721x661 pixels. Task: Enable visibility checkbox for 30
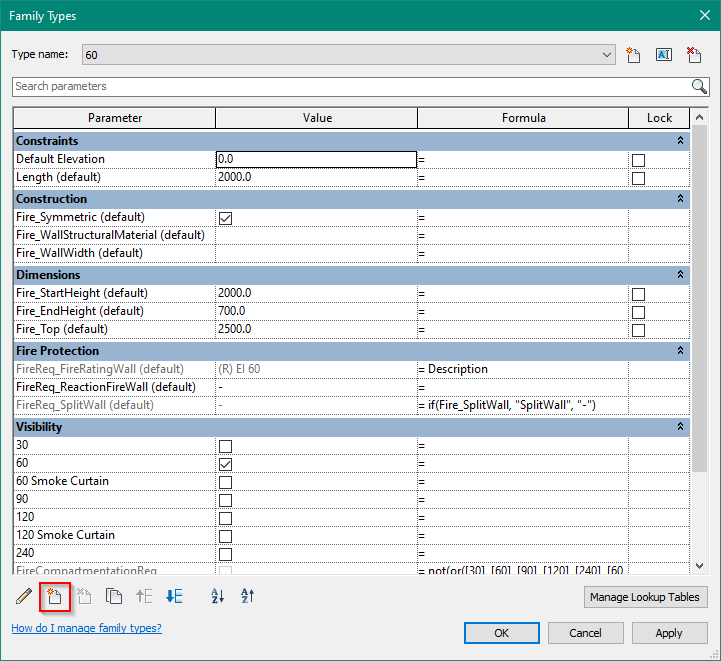[x=225, y=446]
